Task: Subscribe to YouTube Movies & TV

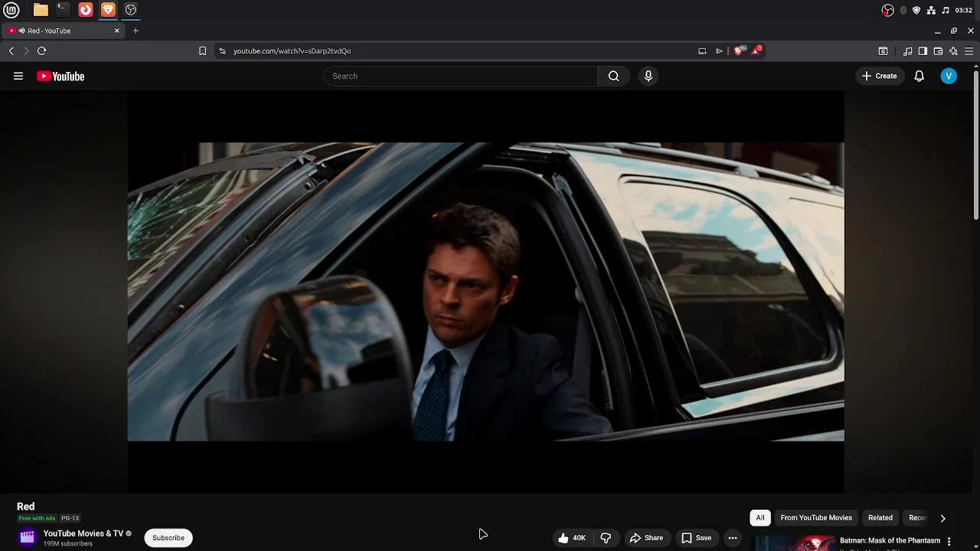Action: pyautogui.click(x=168, y=538)
